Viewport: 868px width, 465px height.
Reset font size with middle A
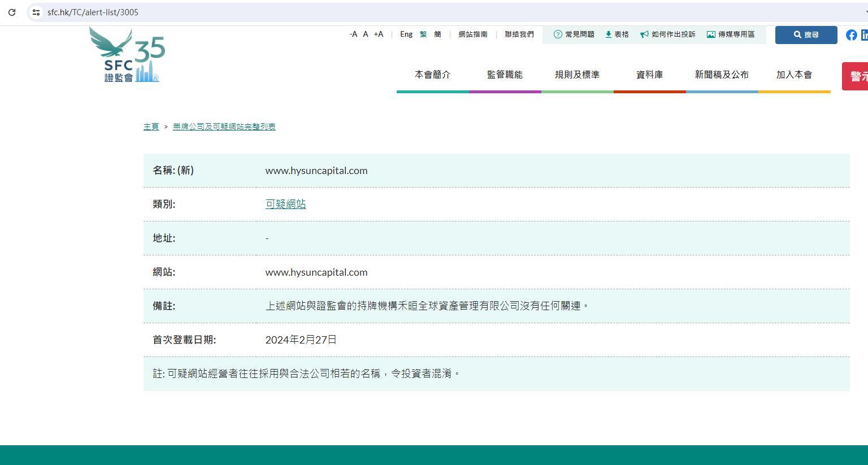click(366, 34)
